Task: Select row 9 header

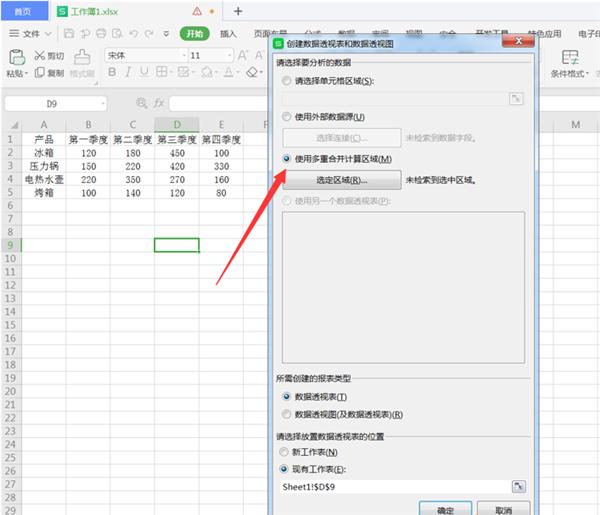Action: point(11,245)
